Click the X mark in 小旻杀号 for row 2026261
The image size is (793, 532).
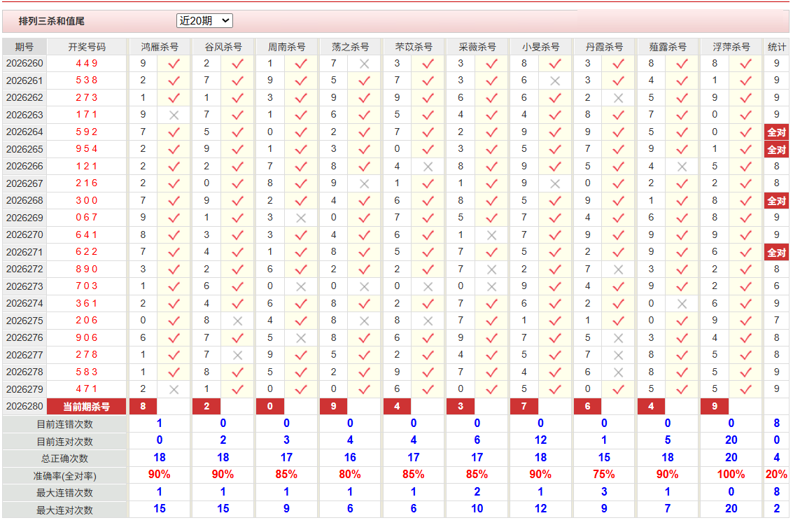click(555, 81)
